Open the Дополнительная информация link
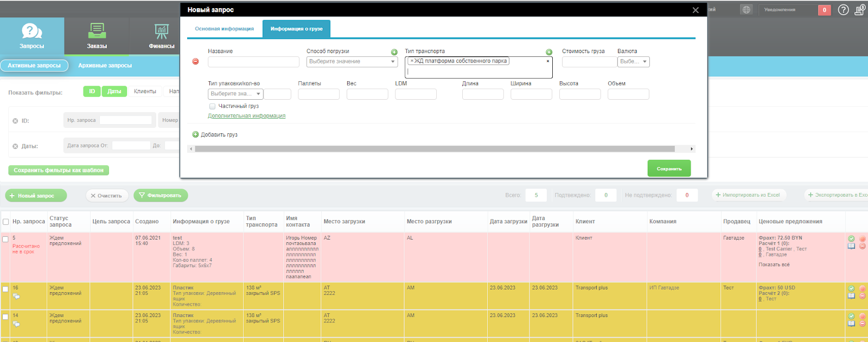This screenshot has width=868, height=342. click(246, 115)
